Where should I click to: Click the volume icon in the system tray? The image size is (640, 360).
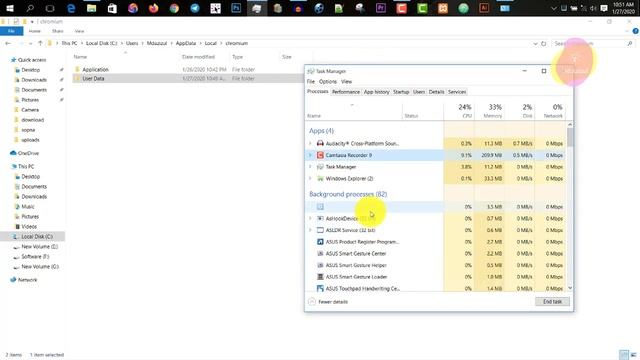tap(594, 8)
